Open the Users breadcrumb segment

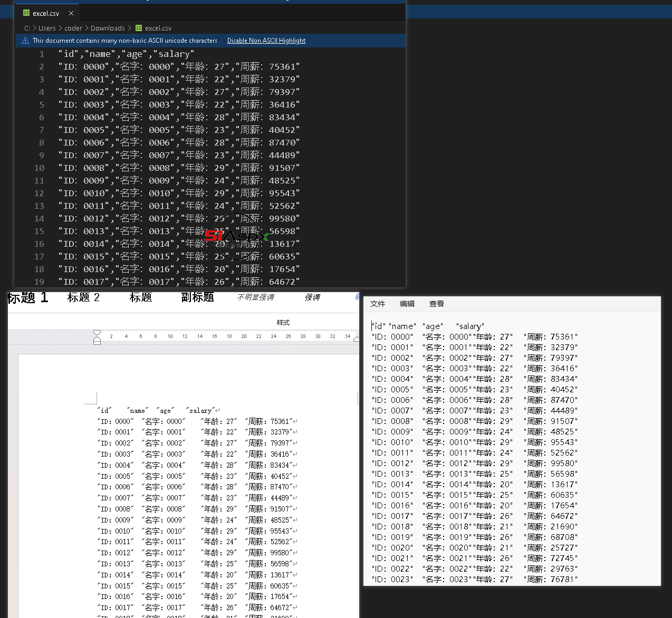pyautogui.click(x=47, y=28)
